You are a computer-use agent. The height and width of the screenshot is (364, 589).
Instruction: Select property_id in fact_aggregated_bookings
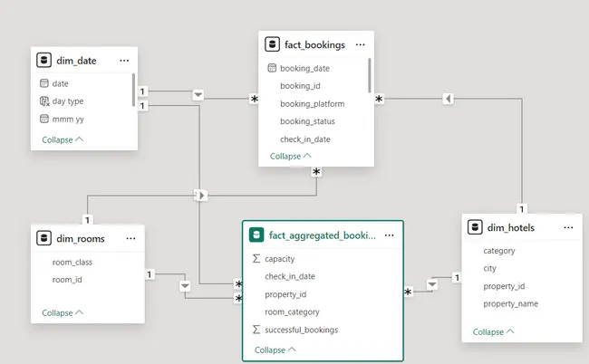tap(285, 294)
